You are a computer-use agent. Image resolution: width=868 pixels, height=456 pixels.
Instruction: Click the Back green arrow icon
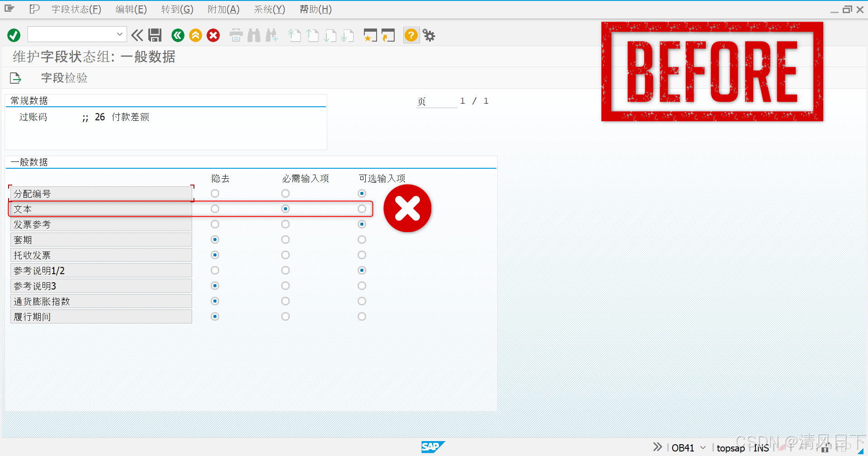pyautogui.click(x=177, y=35)
